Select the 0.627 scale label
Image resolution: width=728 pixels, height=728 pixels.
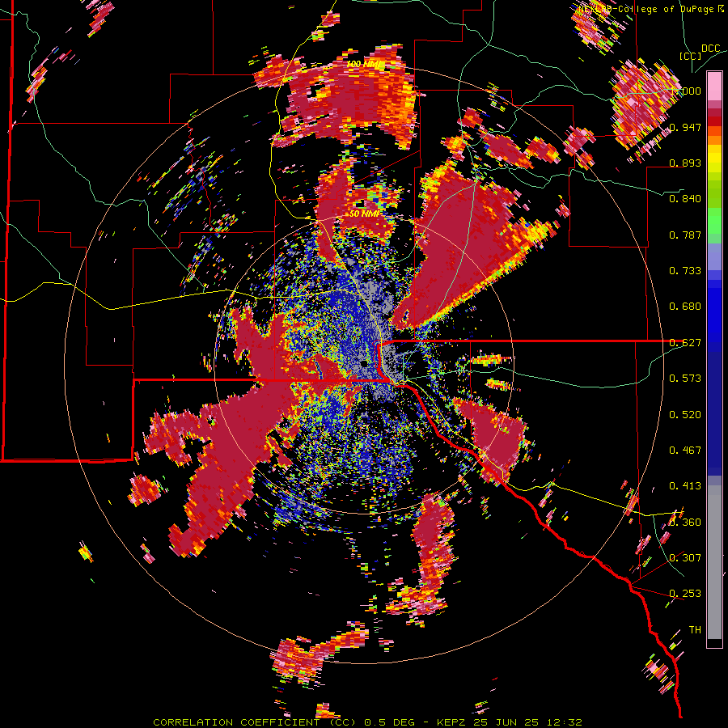click(x=685, y=343)
